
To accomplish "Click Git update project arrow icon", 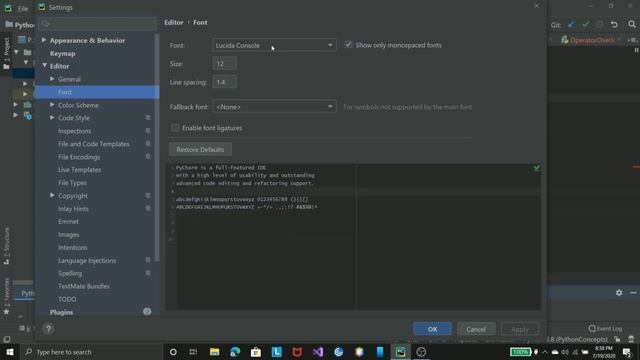I will [x=571, y=24].
